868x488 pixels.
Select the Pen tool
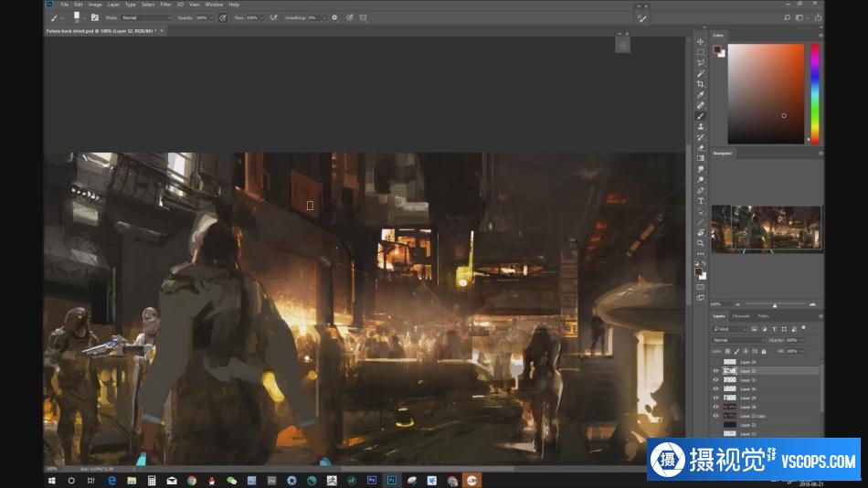click(700, 191)
